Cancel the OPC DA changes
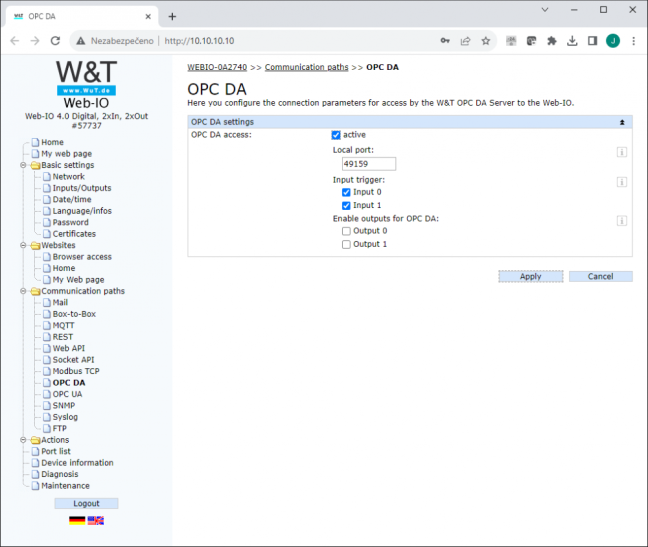648x547 pixels. (600, 276)
